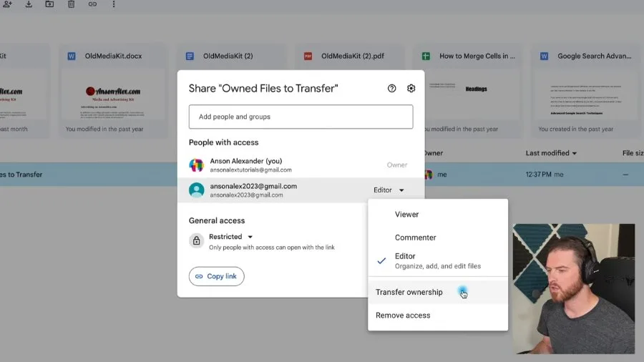
Task: Click the trash icon in the toolbar
Action: [71, 4]
